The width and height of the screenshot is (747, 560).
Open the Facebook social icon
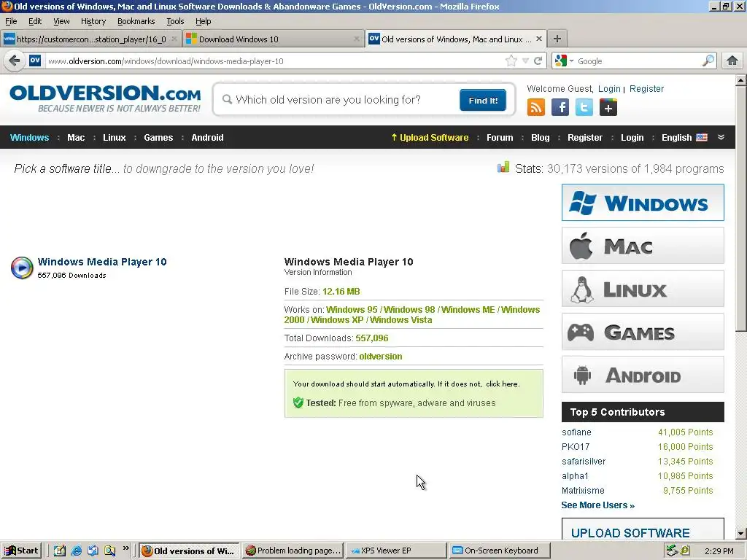(560, 107)
